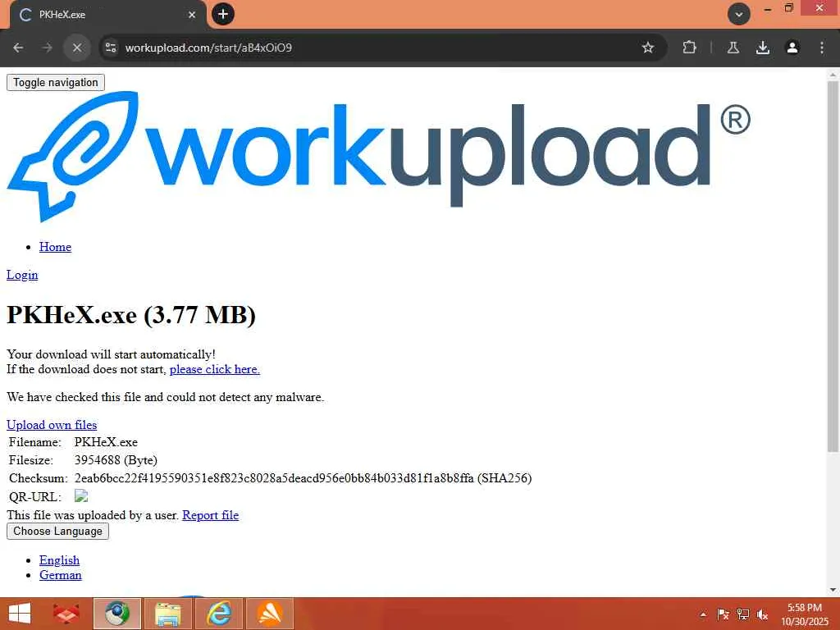The width and height of the screenshot is (840, 630).
Task: Open the Windows Start button
Action: [20, 614]
